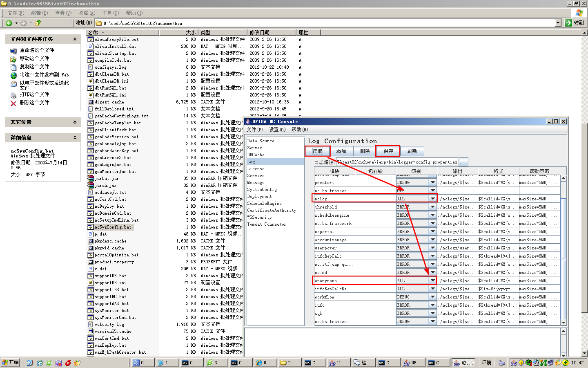Click the log table scrollbar up arrow
The height and width of the screenshot is (368, 588).
pyautogui.click(x=563, y=178)
